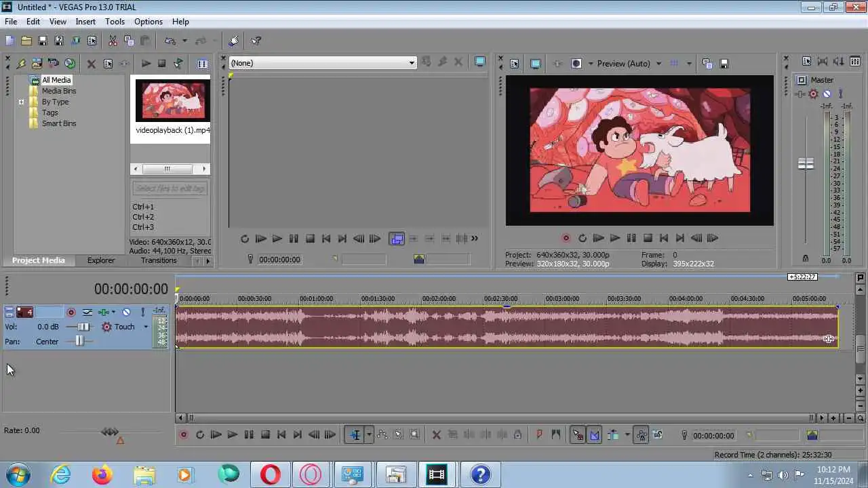Click the audio event waveform on the timeline
Screen dimensions: 868x488
(507, 327)
